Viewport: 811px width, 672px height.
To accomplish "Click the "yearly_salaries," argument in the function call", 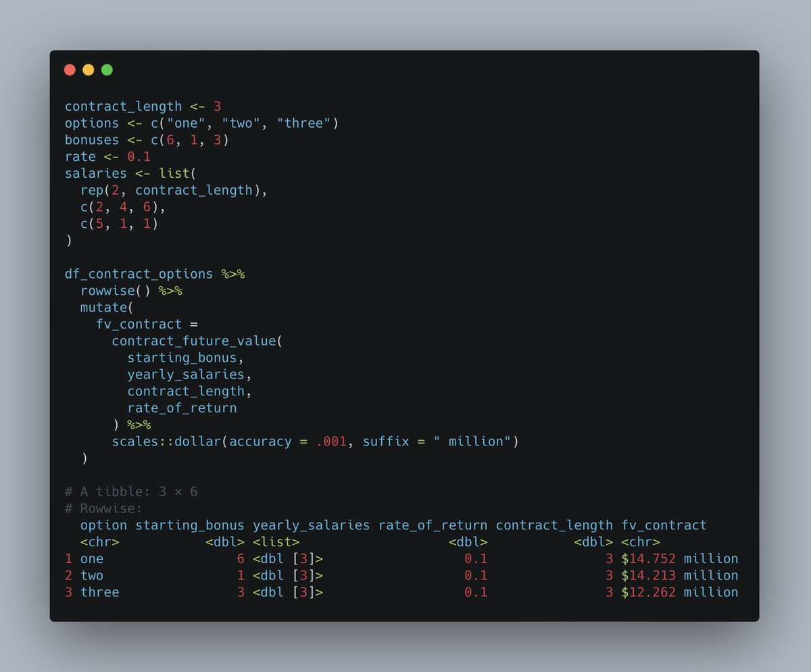I will pos(190,375).
